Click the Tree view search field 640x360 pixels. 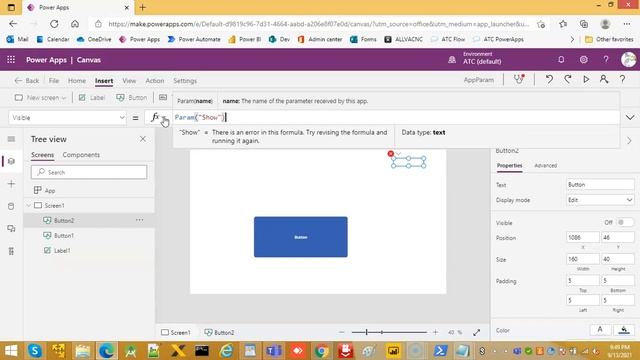click(x=89, y=172)
